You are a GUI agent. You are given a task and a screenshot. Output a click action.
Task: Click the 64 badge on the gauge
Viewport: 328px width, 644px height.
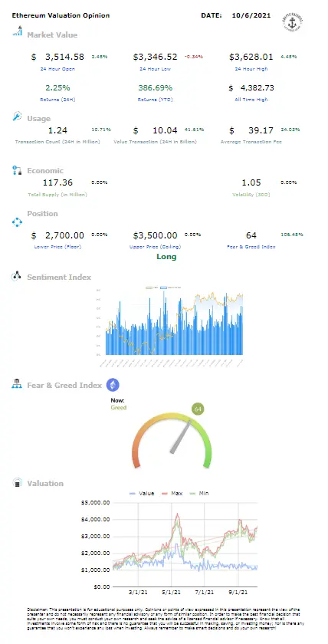[198, 409]
